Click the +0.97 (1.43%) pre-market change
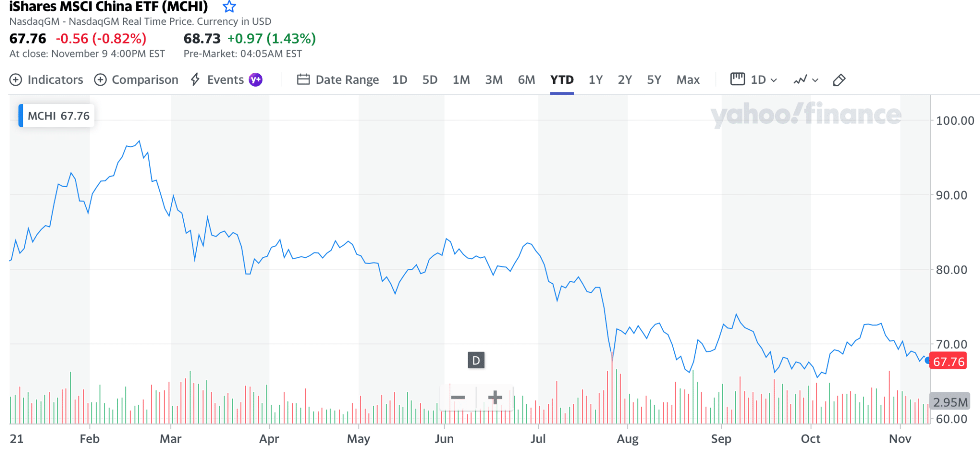The width and height of the screenshot is (980, 465). click(271, 38)
